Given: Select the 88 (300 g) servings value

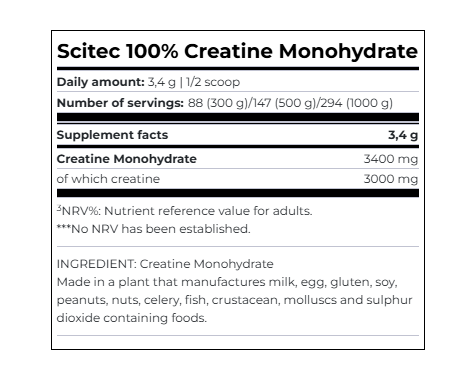Looking at the screenshot, I should click(x=218, y=103).
